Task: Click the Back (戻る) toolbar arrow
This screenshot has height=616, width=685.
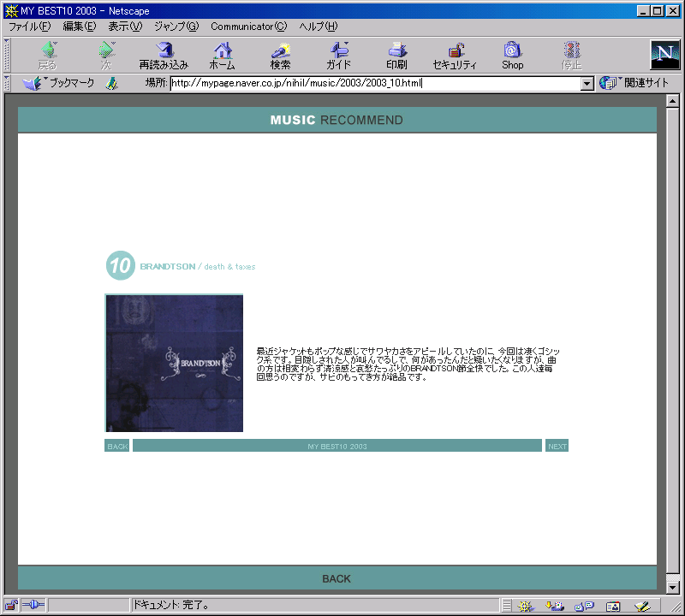Action: point(48,56)
